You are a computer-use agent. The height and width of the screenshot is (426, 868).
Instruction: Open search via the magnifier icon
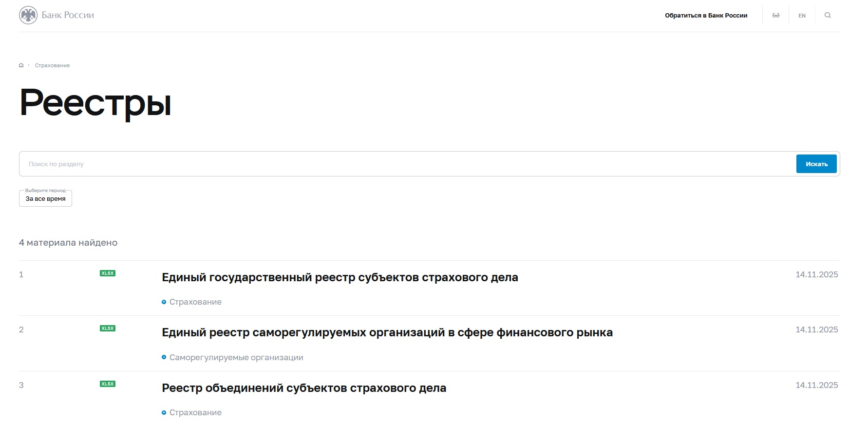click(x=828, y=15)
